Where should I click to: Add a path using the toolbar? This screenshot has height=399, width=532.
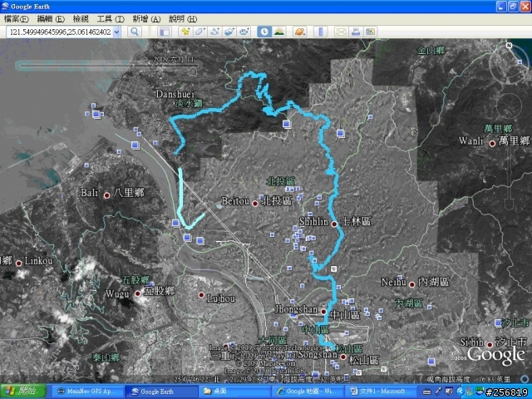point(214,32)
